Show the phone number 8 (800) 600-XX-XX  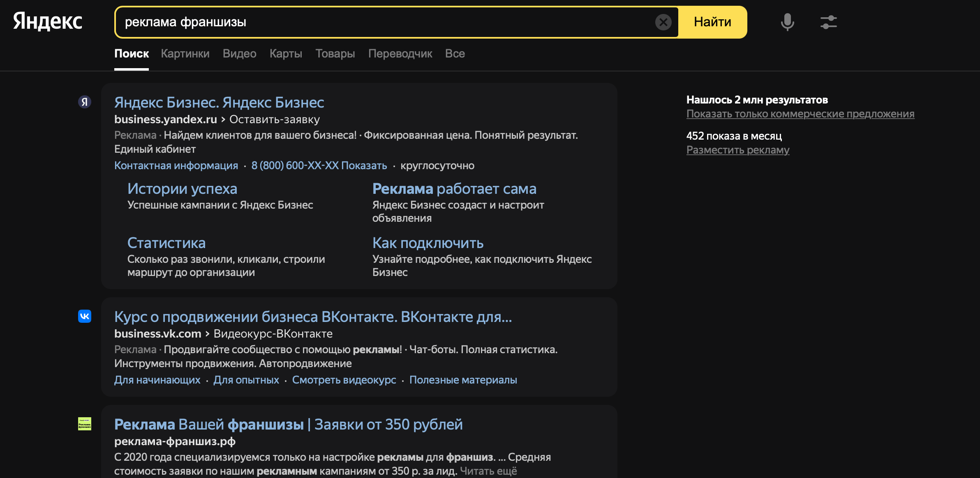click(319, 165)
